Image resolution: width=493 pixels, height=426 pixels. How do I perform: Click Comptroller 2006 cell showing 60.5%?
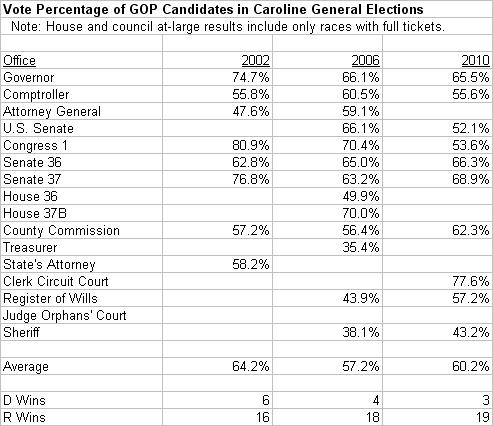coord(327,94)
